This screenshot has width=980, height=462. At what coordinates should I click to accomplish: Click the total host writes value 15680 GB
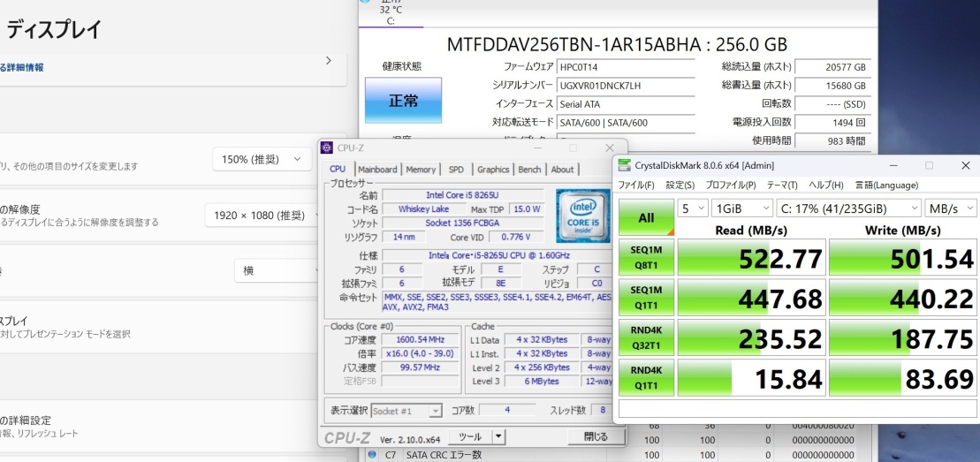(832, 86)
